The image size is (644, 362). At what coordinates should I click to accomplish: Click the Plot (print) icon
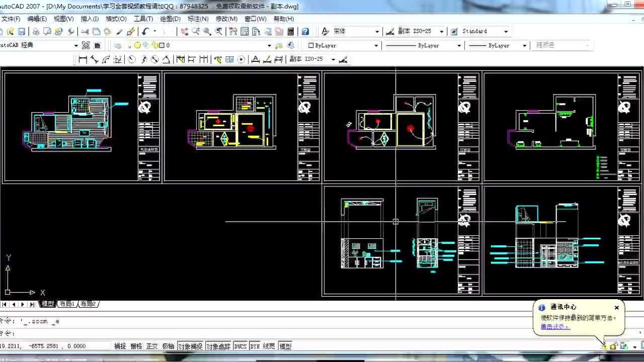pos(36,31)
